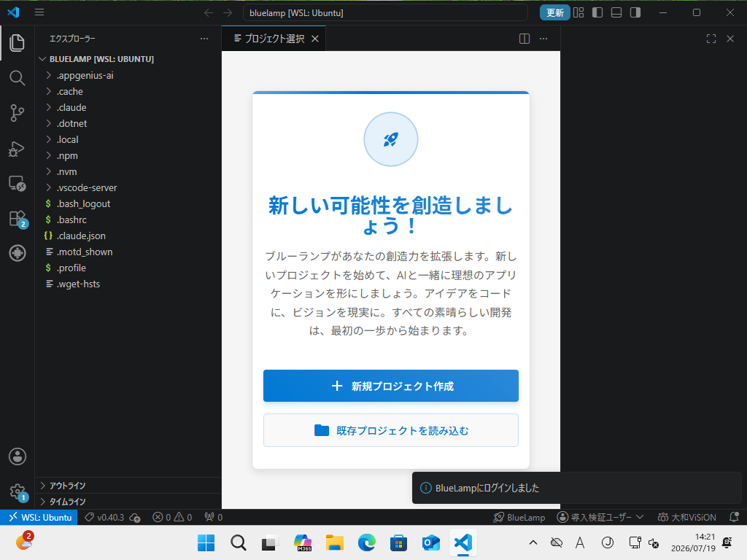Open notifications bell in status bar
This screenshot has width=747, height=560.
click(734, 517)
